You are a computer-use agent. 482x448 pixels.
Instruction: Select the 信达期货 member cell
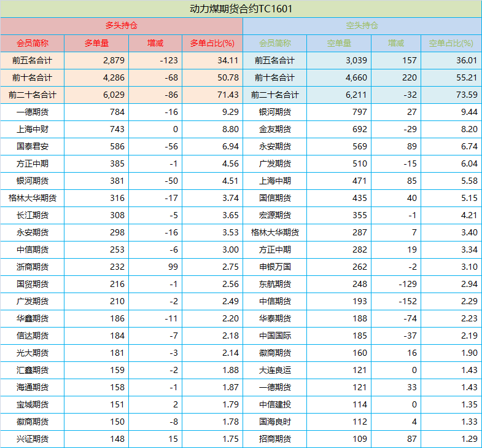(33, 336)
